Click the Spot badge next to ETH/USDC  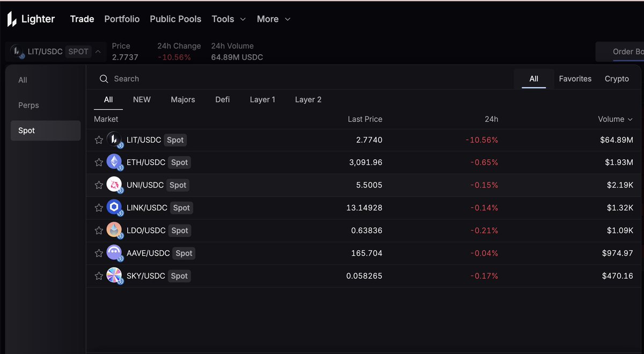click(180, 162)
